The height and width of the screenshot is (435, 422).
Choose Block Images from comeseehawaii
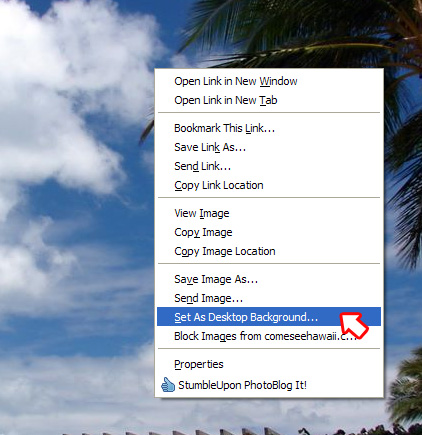pyautogui.click(x=269, y=336)
